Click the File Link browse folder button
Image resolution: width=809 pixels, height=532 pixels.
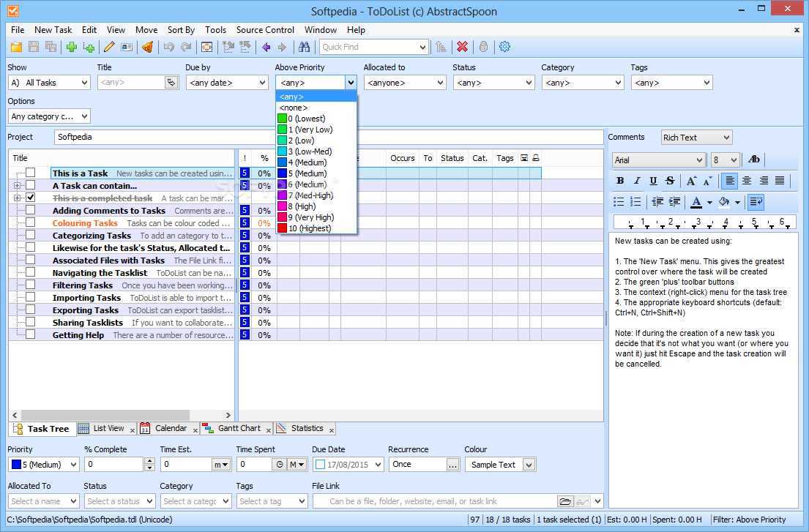[x=565, y=501]
